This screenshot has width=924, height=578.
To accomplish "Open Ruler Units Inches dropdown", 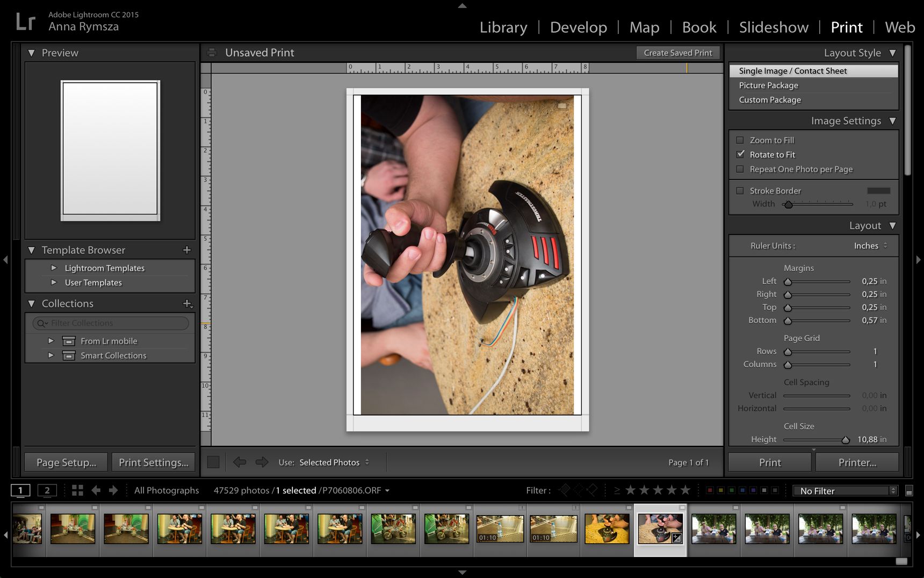I will point(871,246).
